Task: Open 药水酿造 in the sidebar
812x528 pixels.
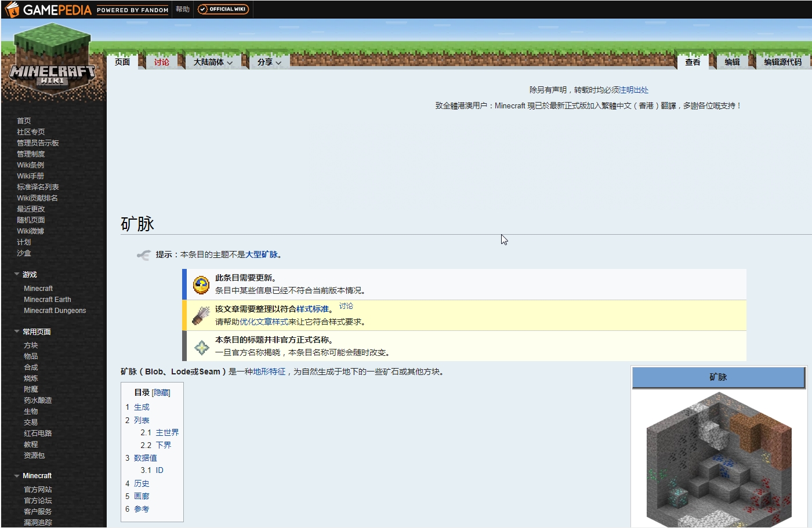Action: pyautogui.click(x=38, y=400)
